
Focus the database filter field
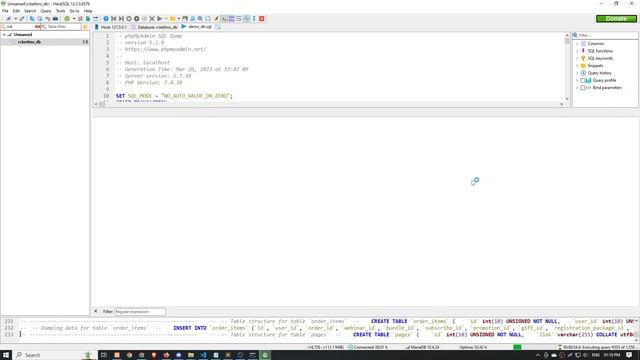[x=20, y=27]
